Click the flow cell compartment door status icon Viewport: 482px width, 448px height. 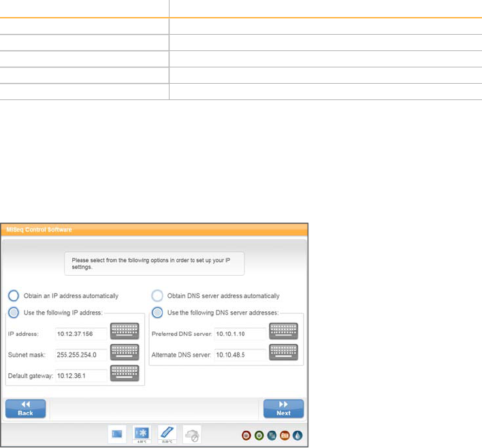(x=117, y=434)
